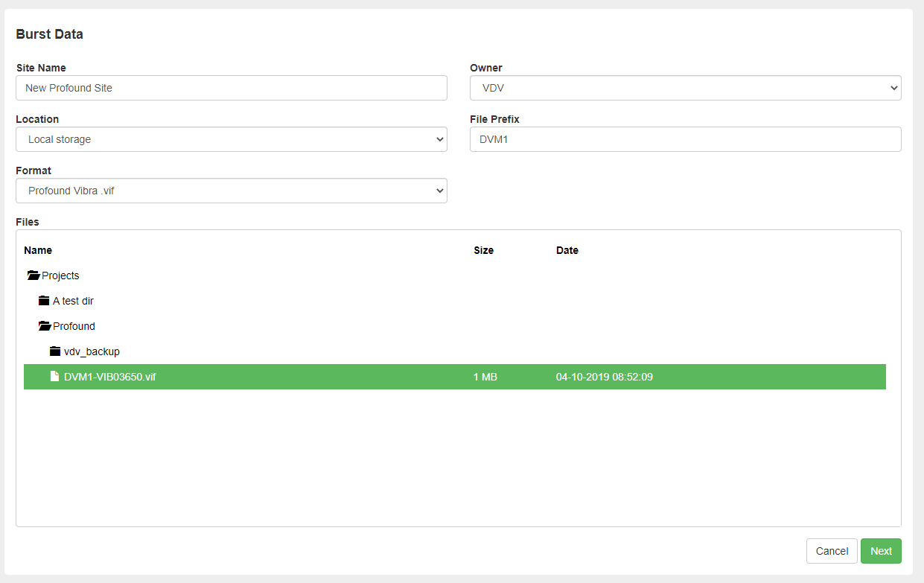Click the Size column header
This screenshot has height=583, width=924.
(484, 250)
